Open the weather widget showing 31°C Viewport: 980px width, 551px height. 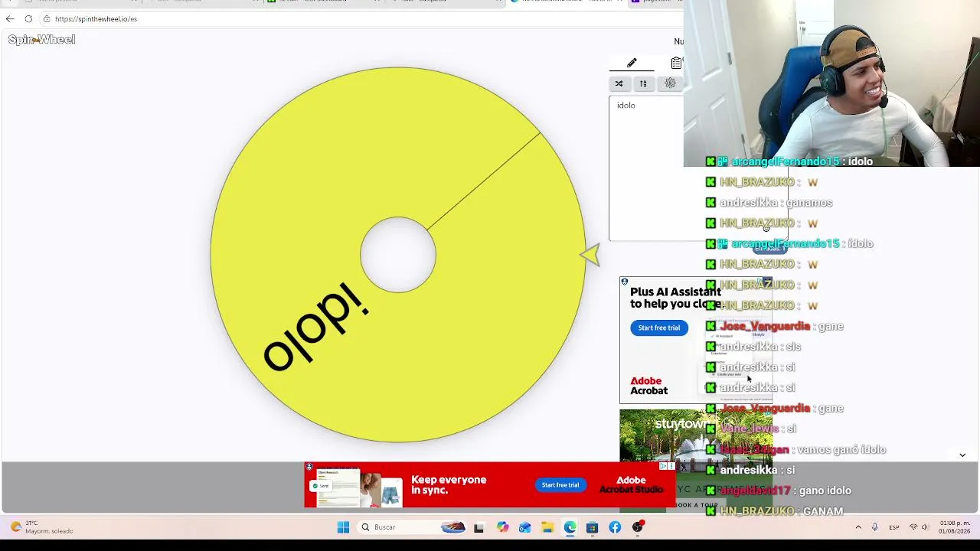[x=42, y=527]
